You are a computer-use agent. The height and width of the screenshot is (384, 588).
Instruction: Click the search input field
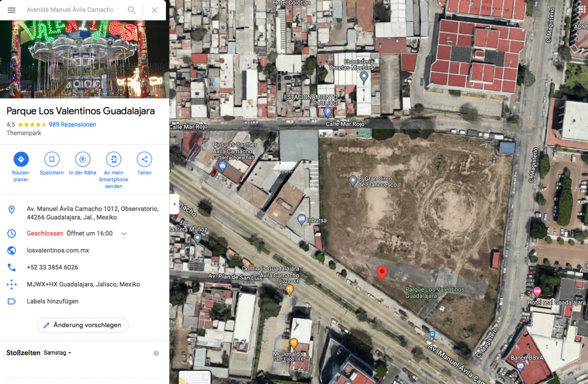pos(71,10)
